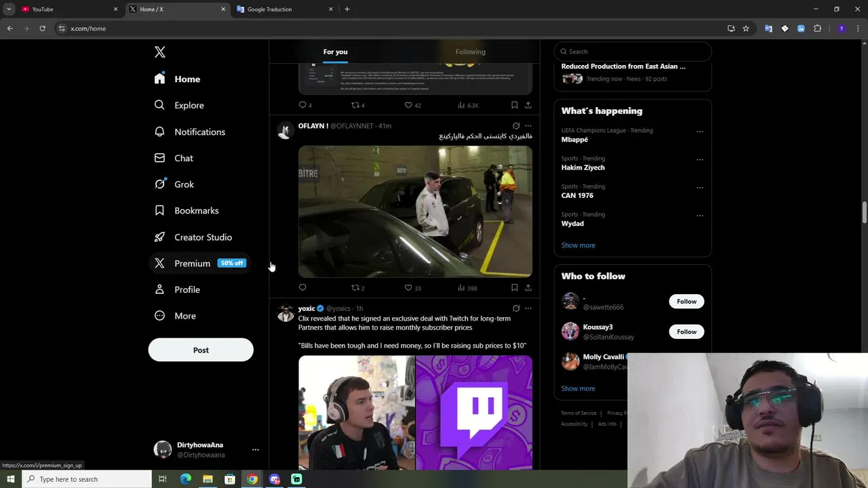Screen dimensions: 868x488
Task: Reload the page
Action: click(x=42, y=28)
